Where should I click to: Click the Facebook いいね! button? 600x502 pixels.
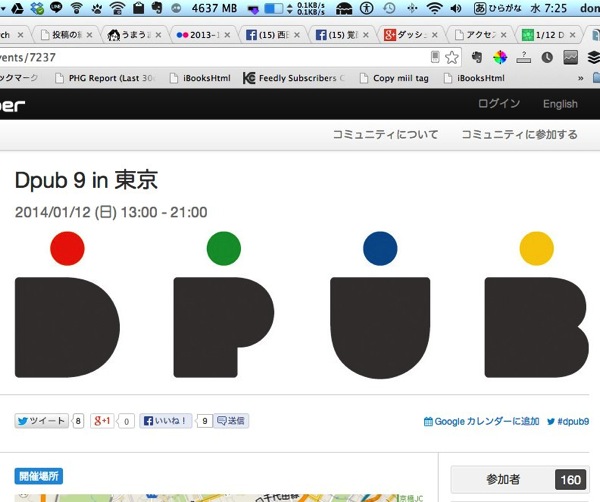click(x=166, y=421)
